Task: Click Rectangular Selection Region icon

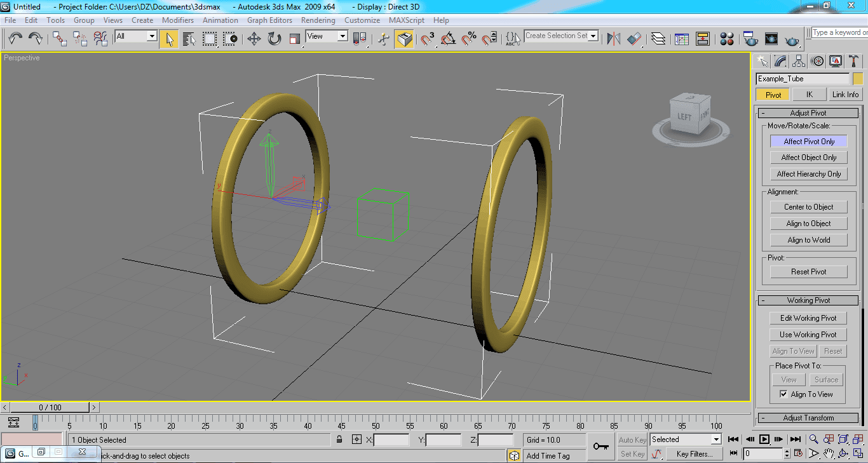Action: (210, 39)
